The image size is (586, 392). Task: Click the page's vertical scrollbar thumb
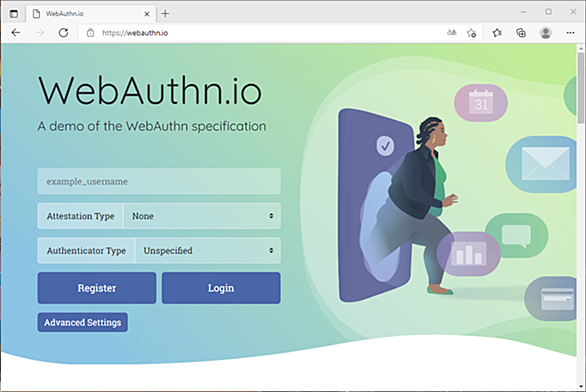580,88
